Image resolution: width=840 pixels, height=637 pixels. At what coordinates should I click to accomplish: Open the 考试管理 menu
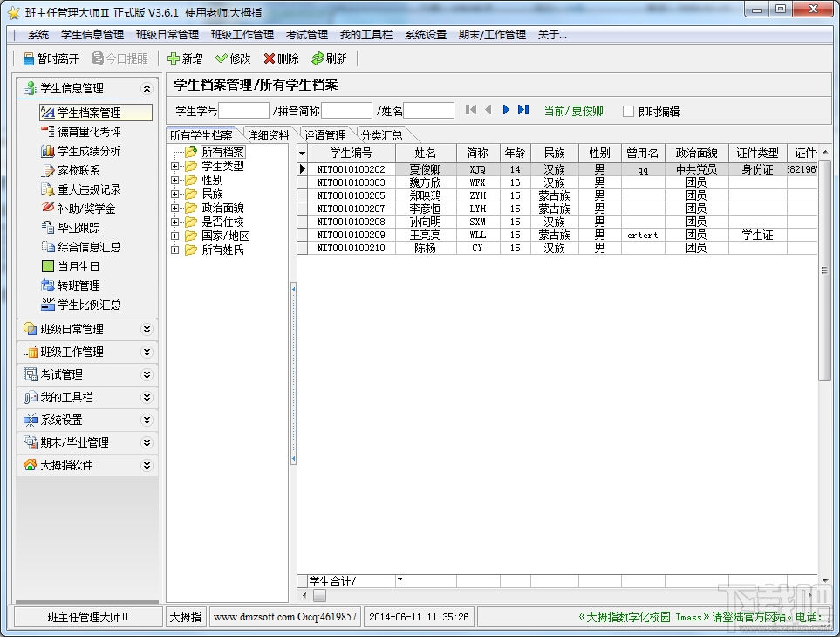[x=306, y=35]
